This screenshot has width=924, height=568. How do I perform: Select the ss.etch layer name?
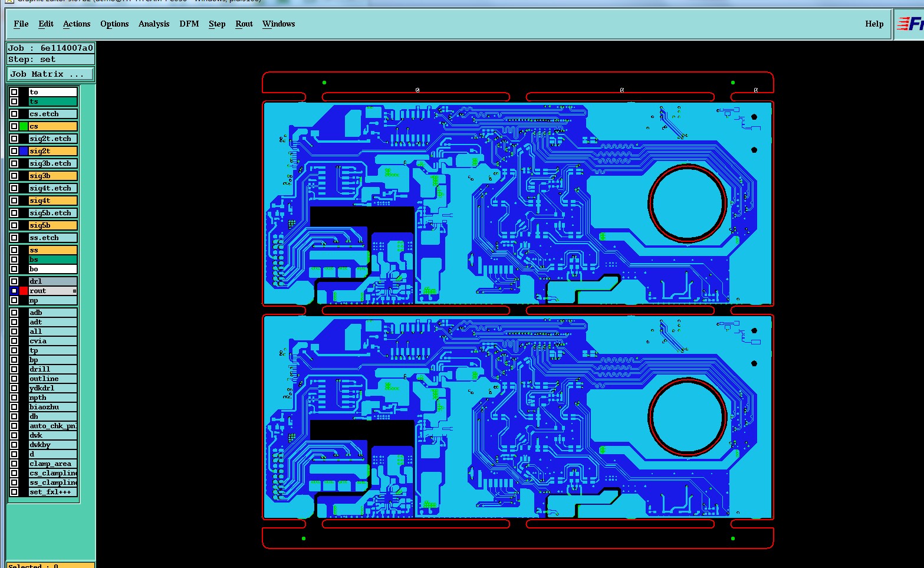coord(53,238)
